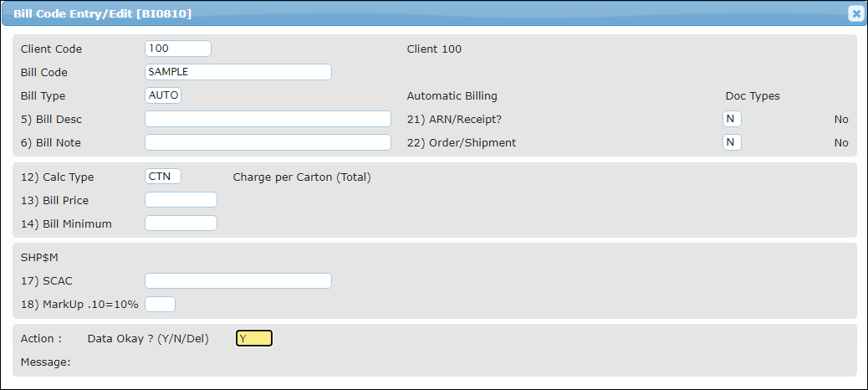This screenshot has height=390, width=868.
Task: Click into the Bill Note field
Action: (268, 142)
